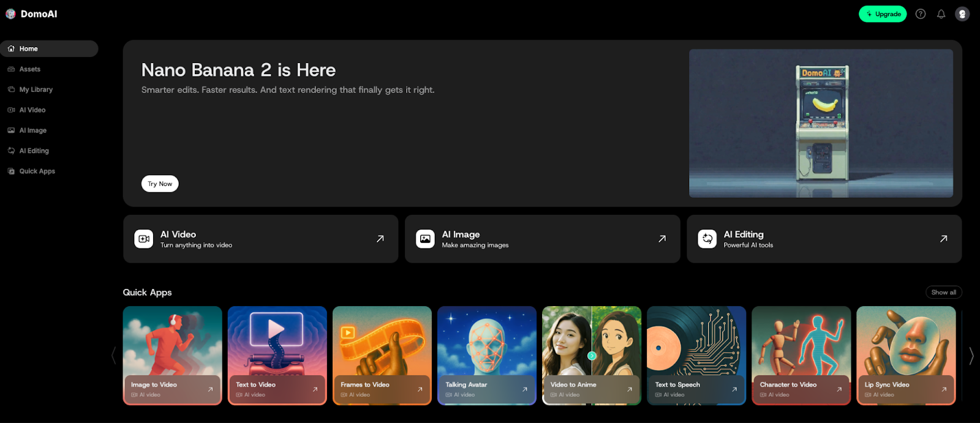Open the Frames to Video thumbnail

(382, 356)
